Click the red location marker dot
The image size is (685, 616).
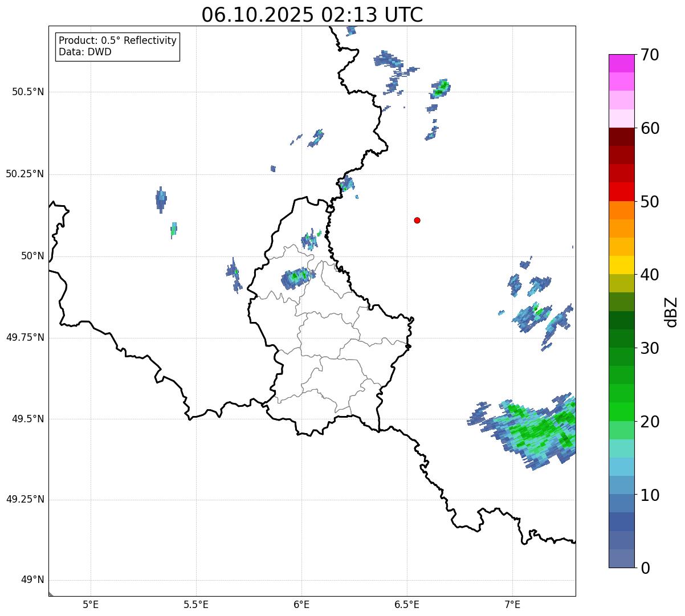coord(417,220)
